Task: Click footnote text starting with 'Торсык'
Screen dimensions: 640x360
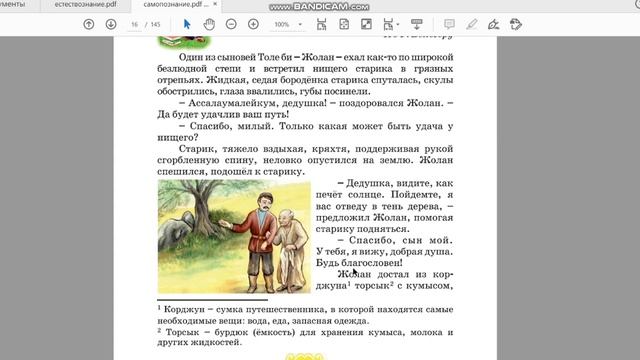Action: [x=305, y=337]
